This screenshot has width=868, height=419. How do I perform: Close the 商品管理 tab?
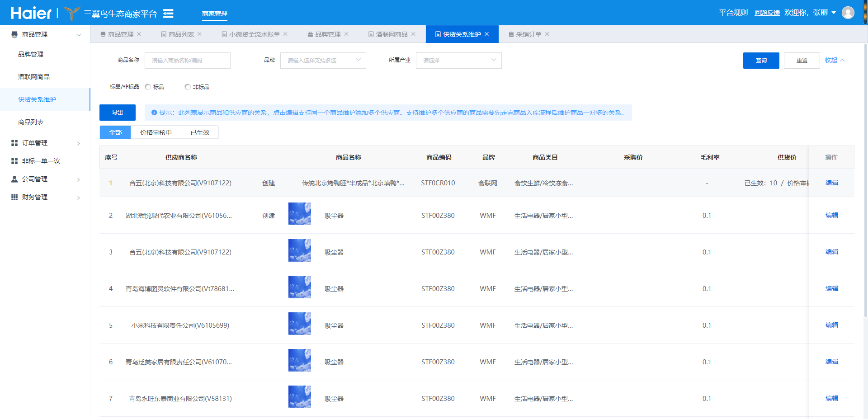(139, 34)
